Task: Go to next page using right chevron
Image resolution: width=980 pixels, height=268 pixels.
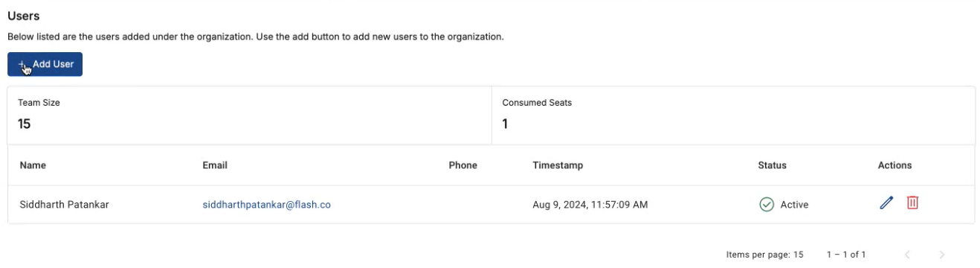Action: 942,255
